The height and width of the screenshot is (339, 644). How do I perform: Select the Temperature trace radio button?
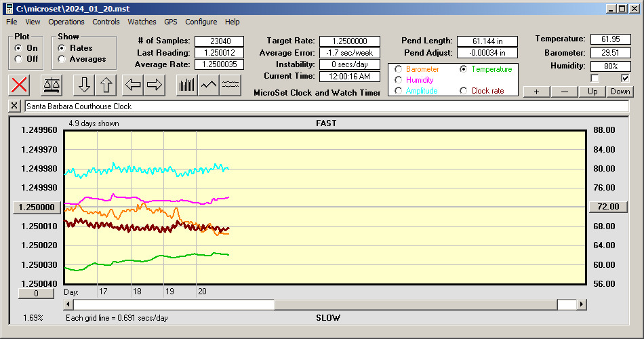point(463,69)
